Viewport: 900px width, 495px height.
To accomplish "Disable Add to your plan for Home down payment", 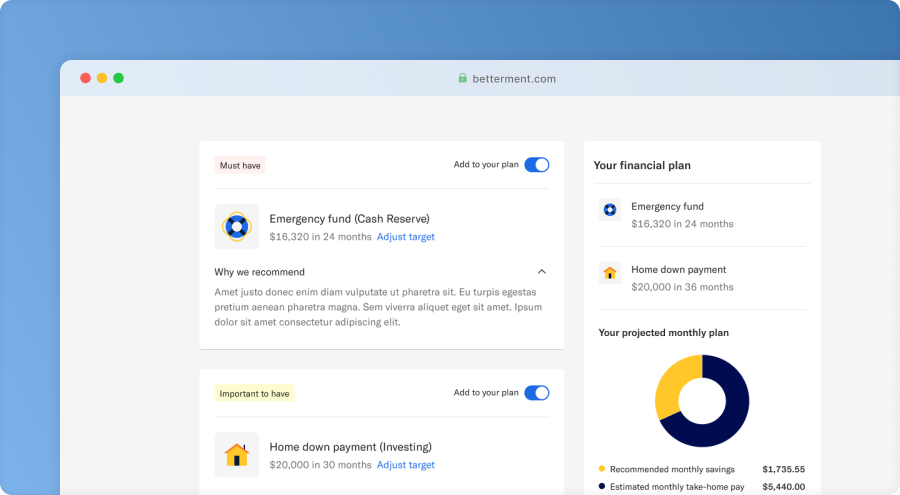I will coord(537,393).
